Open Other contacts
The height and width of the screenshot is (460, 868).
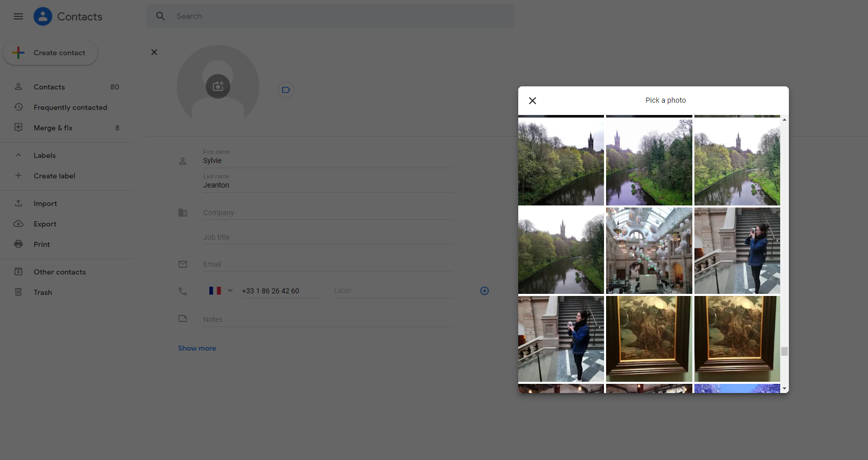click(66, 272)
